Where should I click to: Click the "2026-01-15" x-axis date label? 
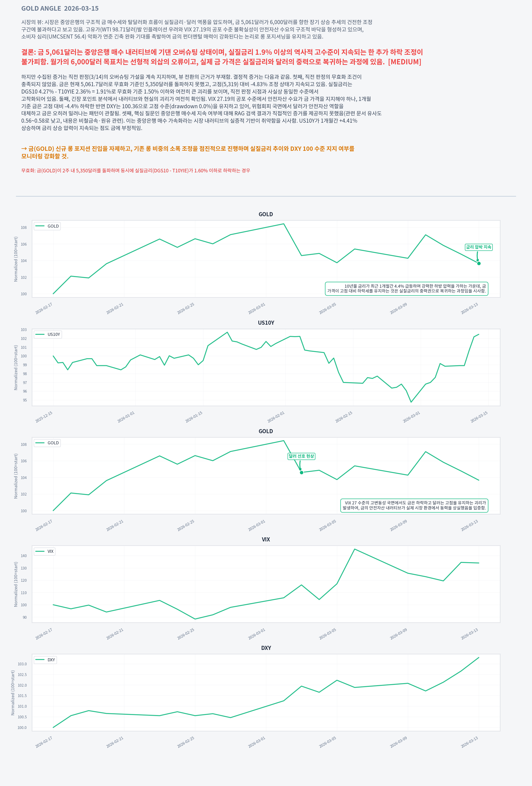click(x=194, y=417)
